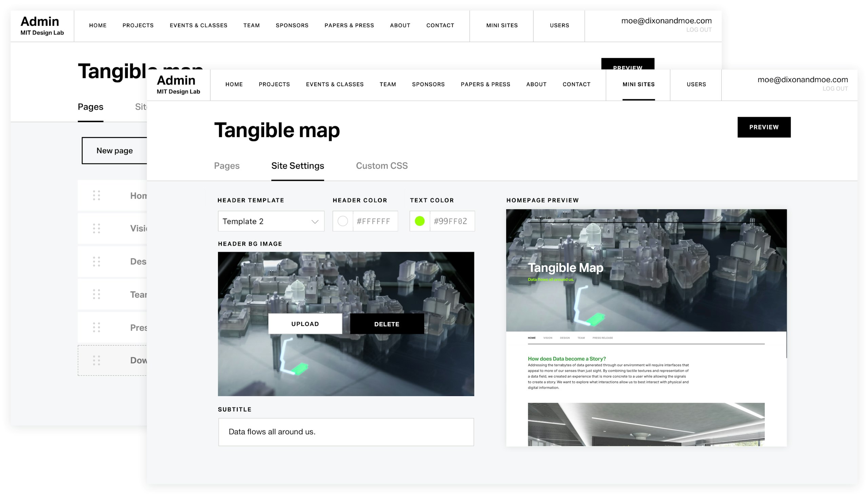Image resolution: width=868 pixels, height=495 pixels.
Task: Click the drag handle beside the Design page
Action: [97, 261]
